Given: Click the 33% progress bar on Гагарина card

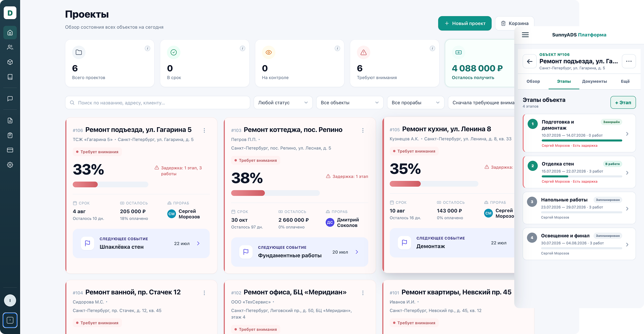Looking at the screenshot, I should 110,184.
